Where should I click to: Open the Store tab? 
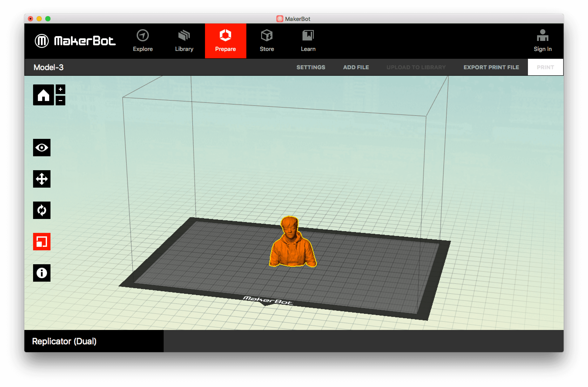267,41
